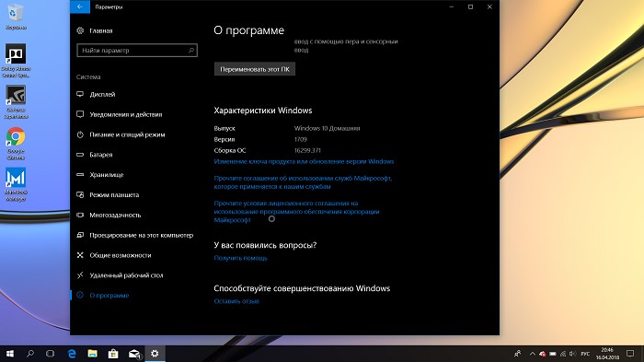Open the Многозадачность section
Viewport: 644px width, 362px height.
click(109, 216)
